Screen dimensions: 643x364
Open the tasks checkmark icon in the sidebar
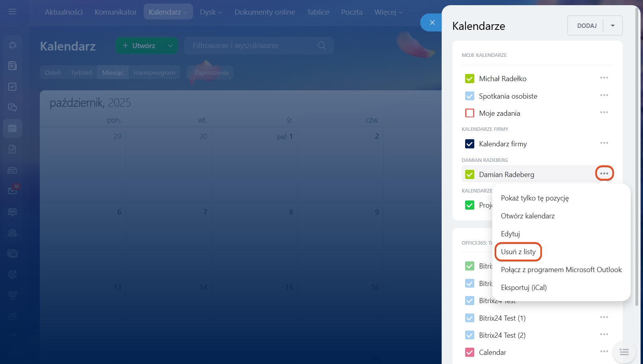[12, 87]
